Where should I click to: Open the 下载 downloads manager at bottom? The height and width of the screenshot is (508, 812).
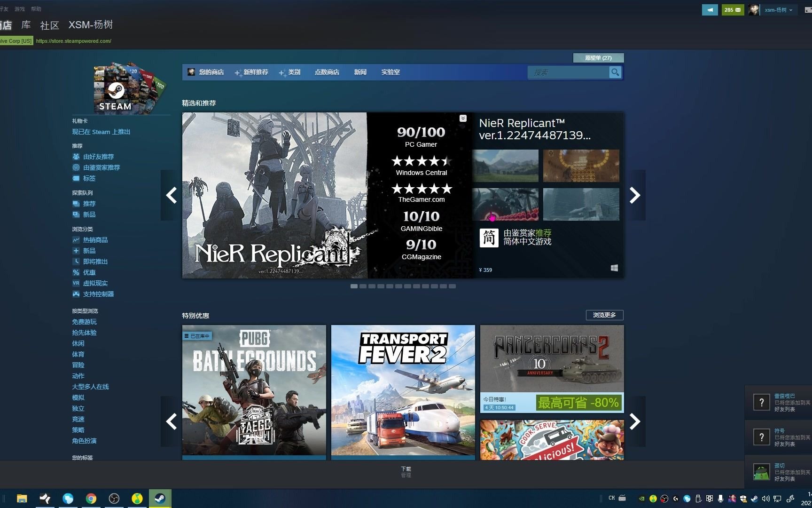pyautogui.click(x=406, y=469)
